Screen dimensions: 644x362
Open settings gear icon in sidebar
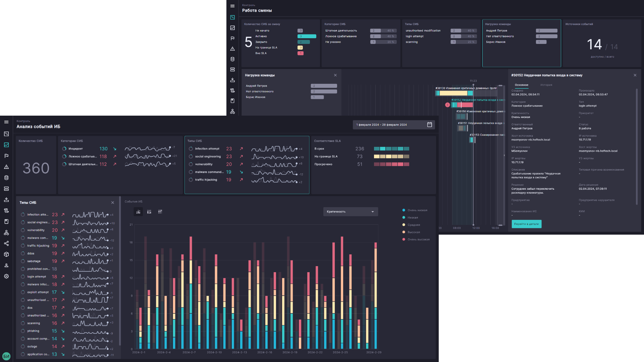tap(6, 276)
